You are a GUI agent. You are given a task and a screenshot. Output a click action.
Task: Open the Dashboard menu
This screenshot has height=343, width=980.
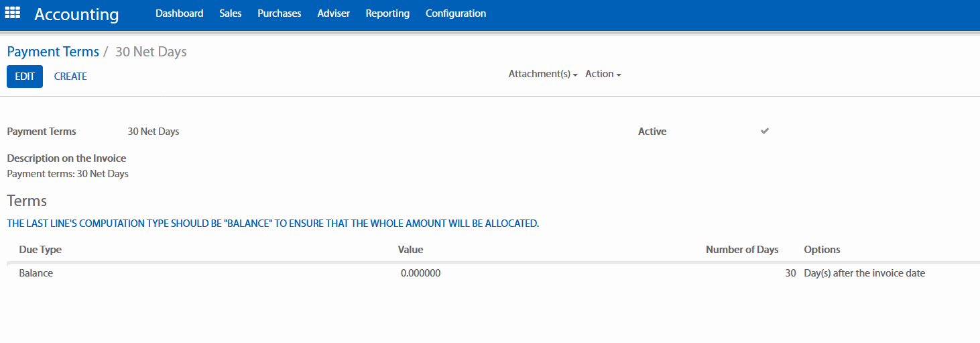pos(179,13)
